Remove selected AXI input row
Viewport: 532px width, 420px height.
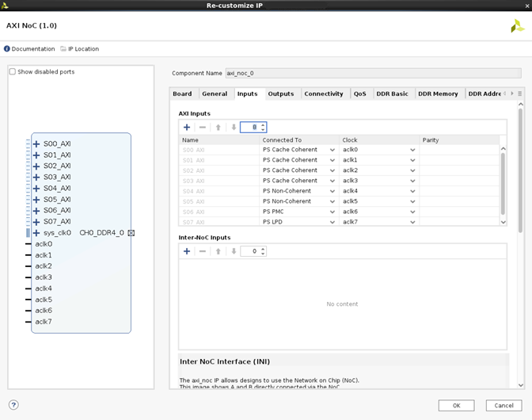click(x=203, y=128)
